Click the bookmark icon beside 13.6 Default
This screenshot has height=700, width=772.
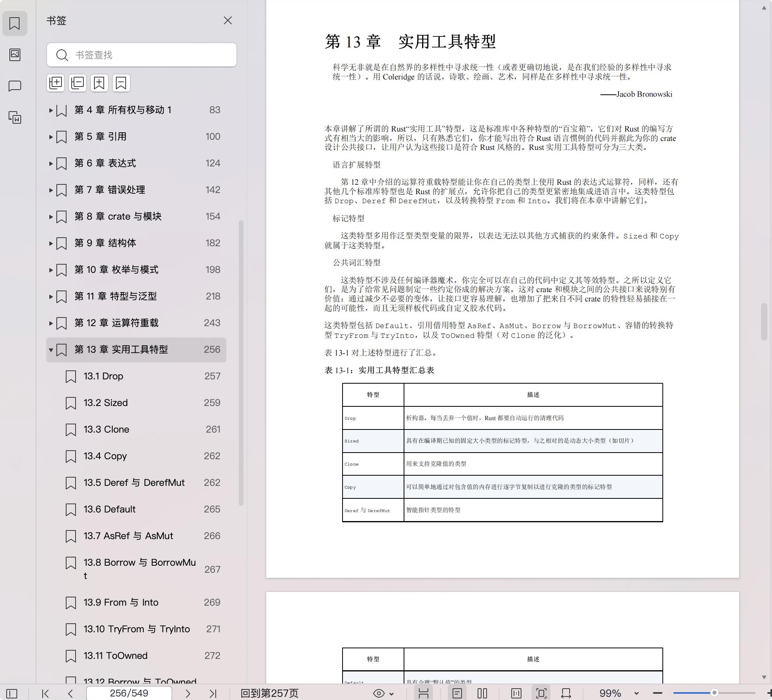tap(71, 510)
